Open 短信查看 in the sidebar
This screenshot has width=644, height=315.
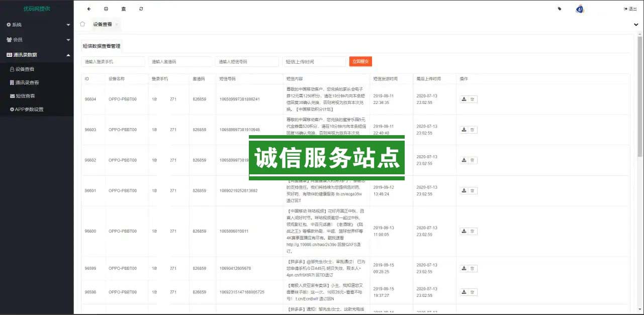[25, 96]
